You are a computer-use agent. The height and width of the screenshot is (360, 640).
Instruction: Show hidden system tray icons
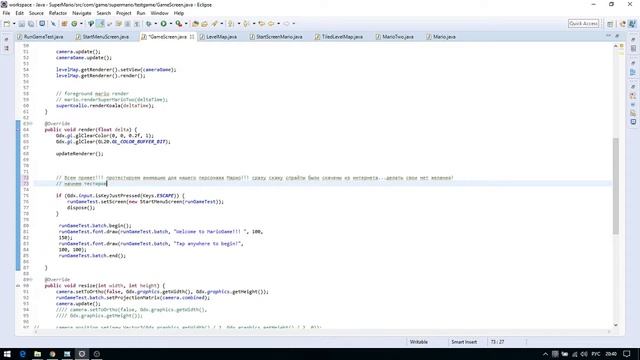pos(545,354)
